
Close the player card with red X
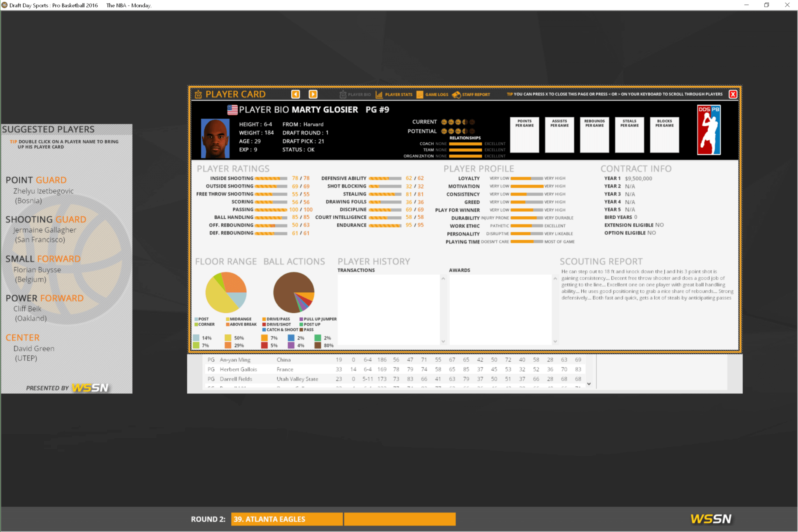pos(733,94)
